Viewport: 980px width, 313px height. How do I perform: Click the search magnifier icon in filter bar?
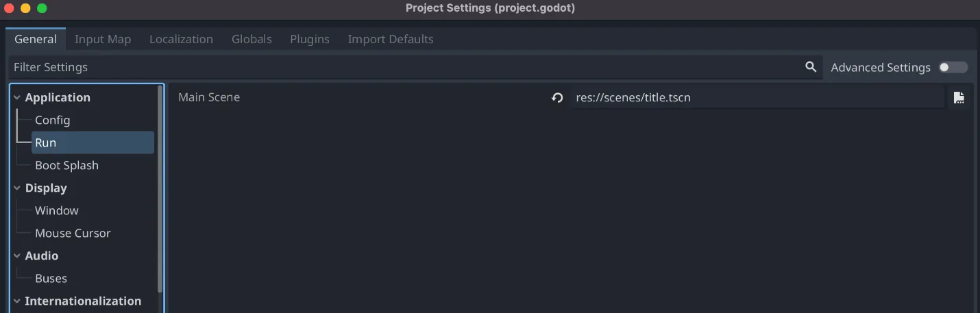(811, 67)
